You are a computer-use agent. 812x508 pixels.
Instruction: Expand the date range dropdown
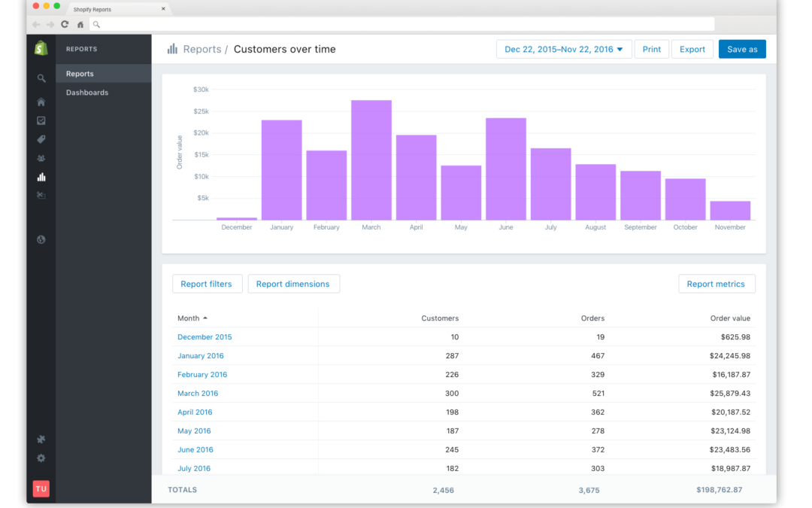[x=563, y=49]
